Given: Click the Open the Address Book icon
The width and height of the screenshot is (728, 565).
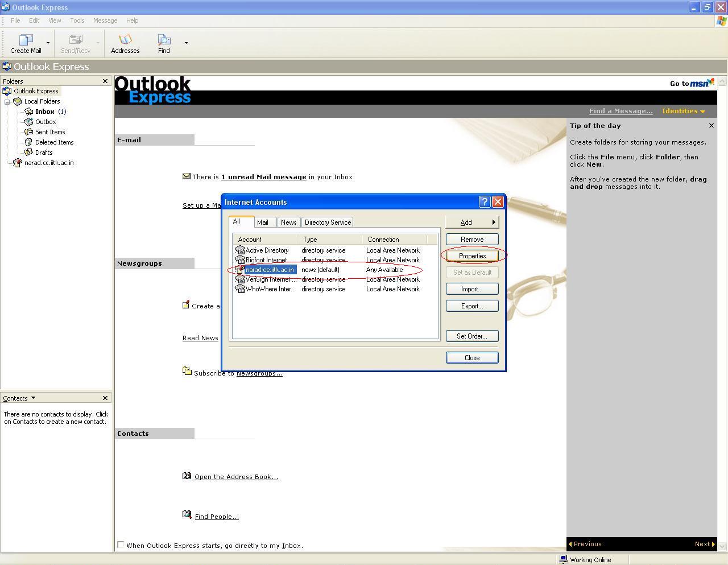Looking at the screenshot, I should coord(187,476).
